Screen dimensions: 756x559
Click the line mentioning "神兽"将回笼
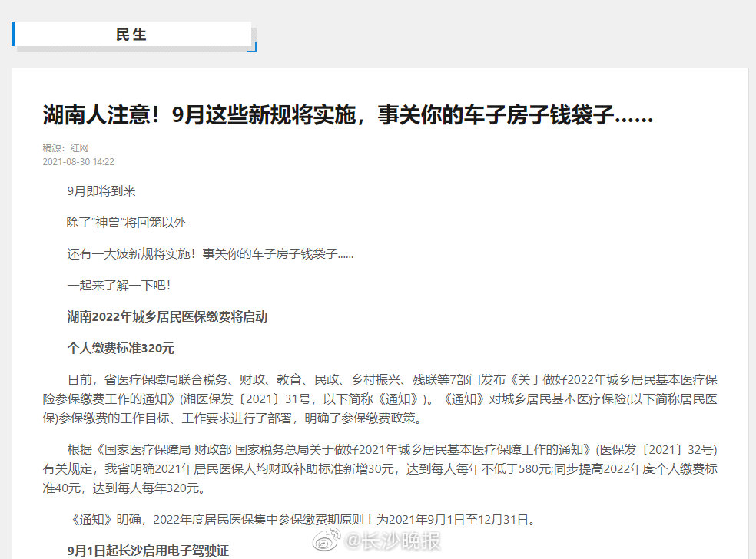(126, 222)
